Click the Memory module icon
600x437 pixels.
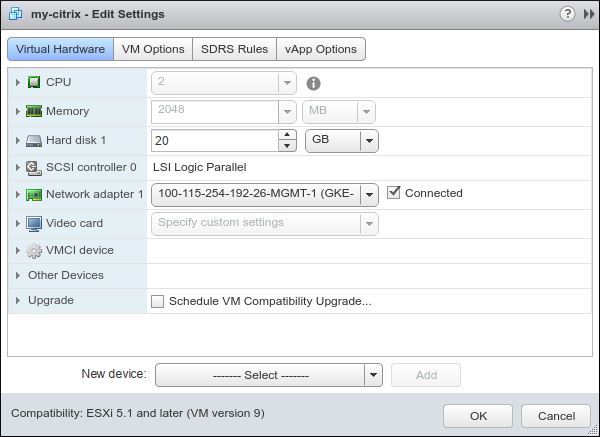tap(34, 111)
